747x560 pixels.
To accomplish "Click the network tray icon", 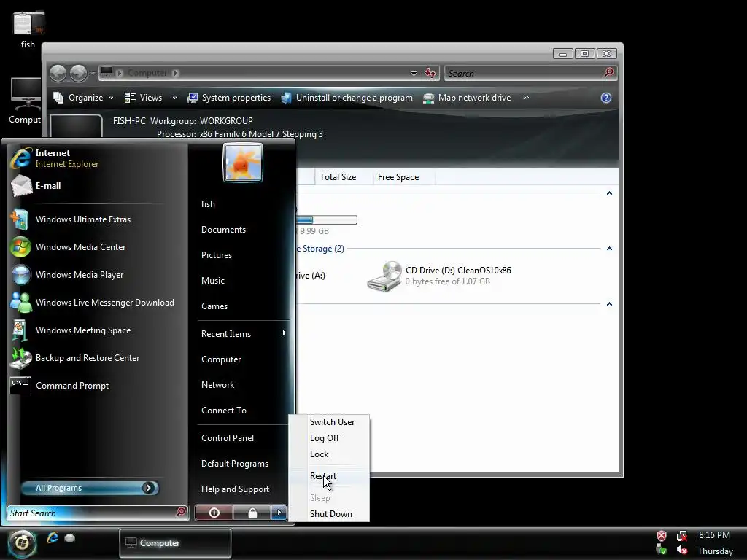I will pyautogui.click(x=682, y=536).
